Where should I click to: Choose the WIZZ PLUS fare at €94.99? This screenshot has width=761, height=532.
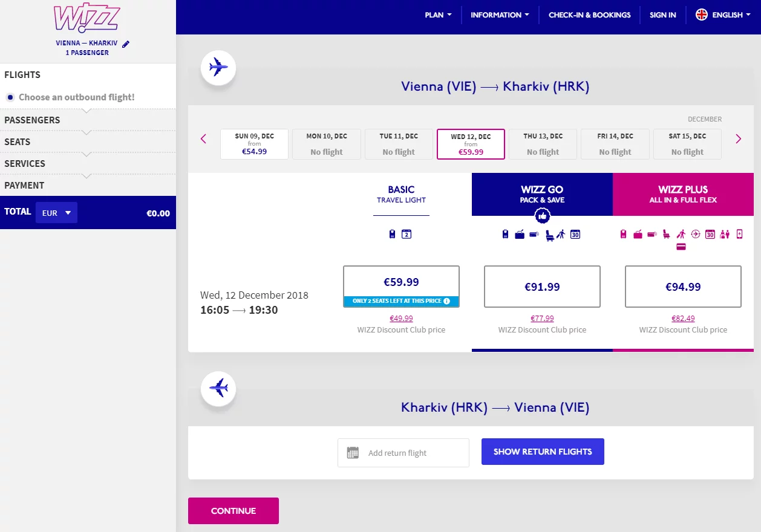tap(683, 287)
